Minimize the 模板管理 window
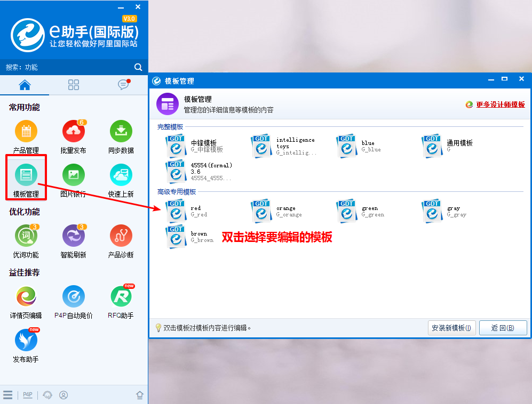The image size is (532, 404). [x=491, y=79]
